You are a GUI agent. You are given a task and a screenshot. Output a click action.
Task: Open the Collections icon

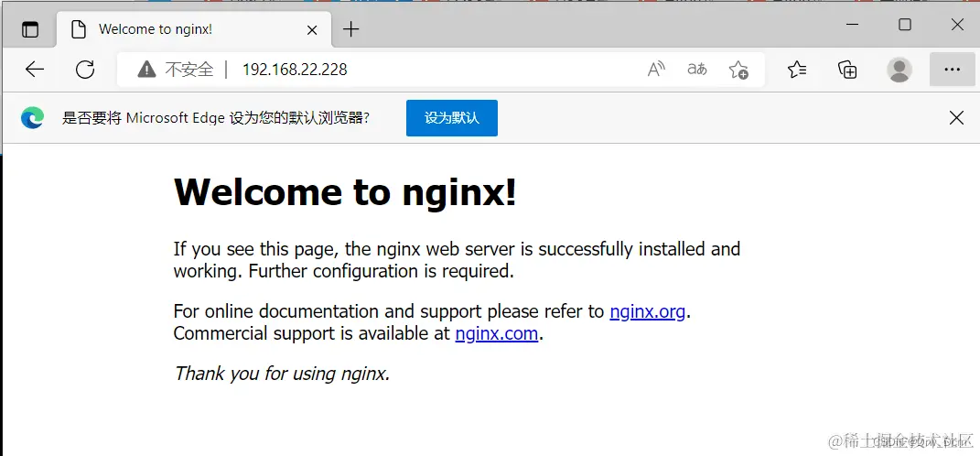click(x=847, y=69)
